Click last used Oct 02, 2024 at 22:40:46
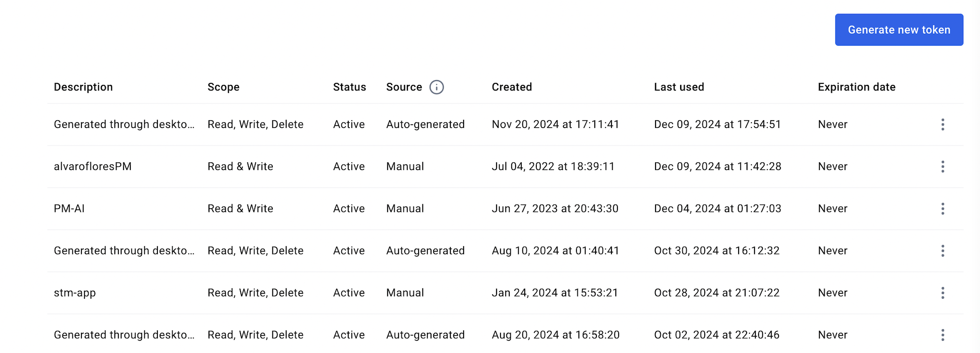The image size is (980, 353). [x=717, y=335]
